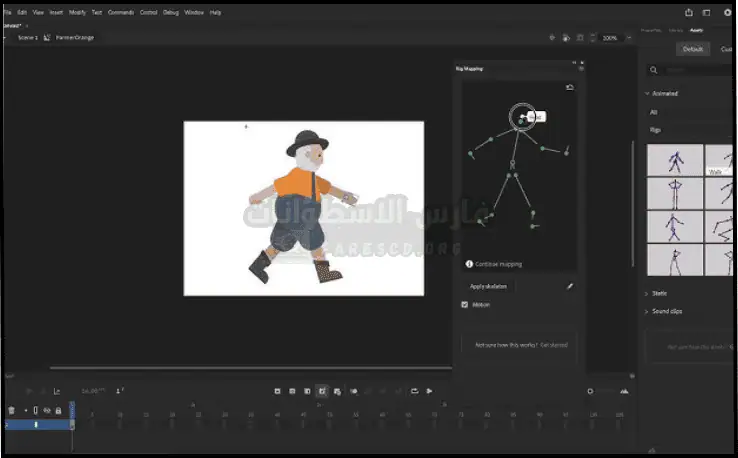Toggle the loop playback icon in the timeline

415,391
